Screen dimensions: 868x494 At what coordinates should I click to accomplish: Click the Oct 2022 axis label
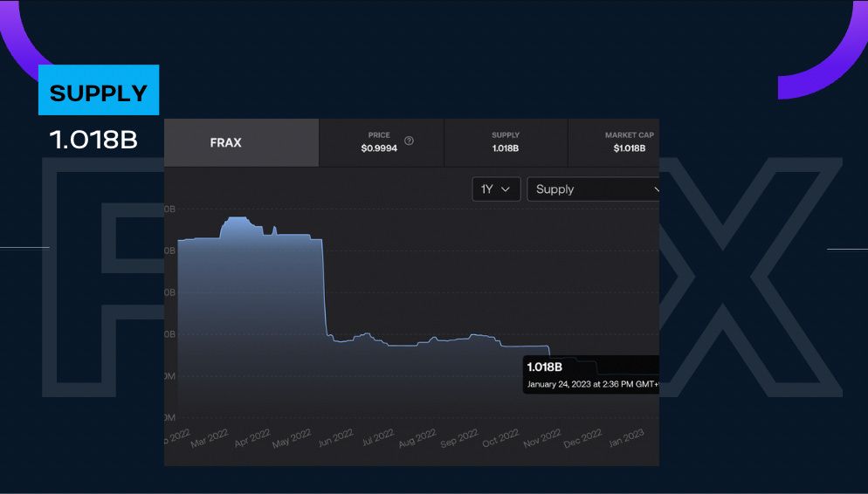click(500, 438)
